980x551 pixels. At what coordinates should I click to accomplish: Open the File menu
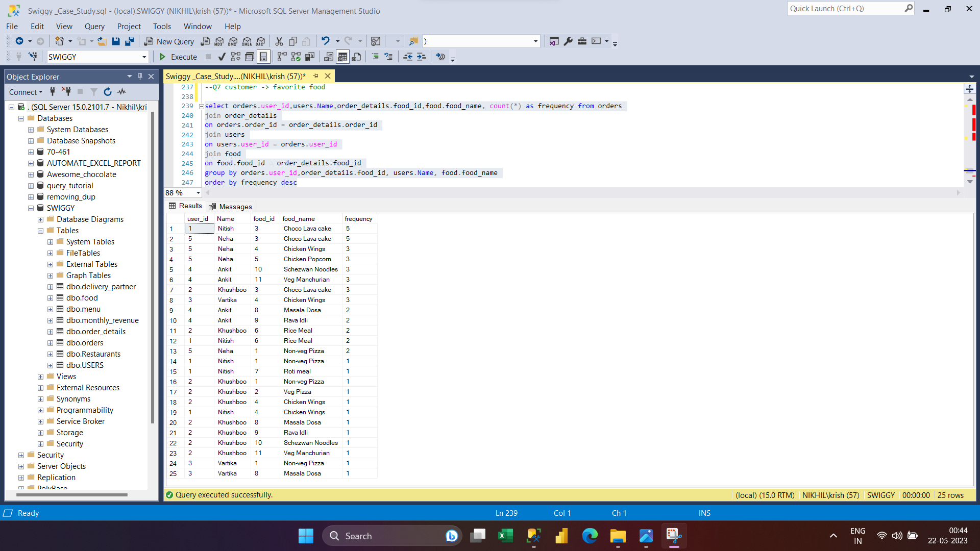coord(12,27)
